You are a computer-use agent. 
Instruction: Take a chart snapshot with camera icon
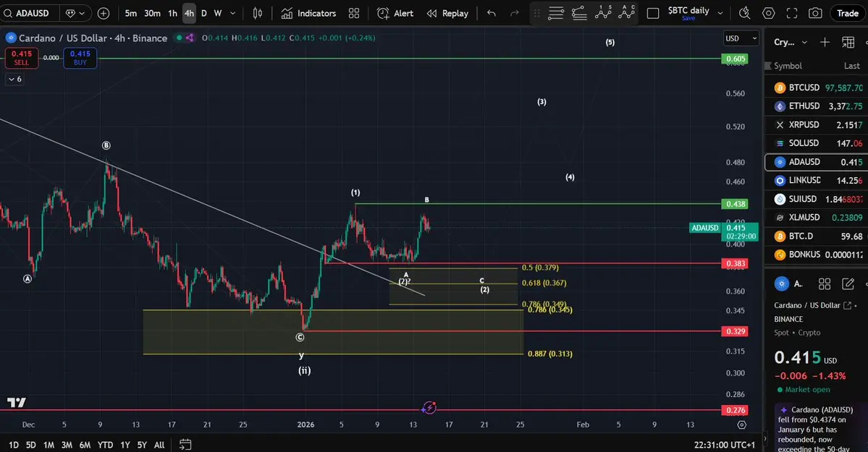815,13
